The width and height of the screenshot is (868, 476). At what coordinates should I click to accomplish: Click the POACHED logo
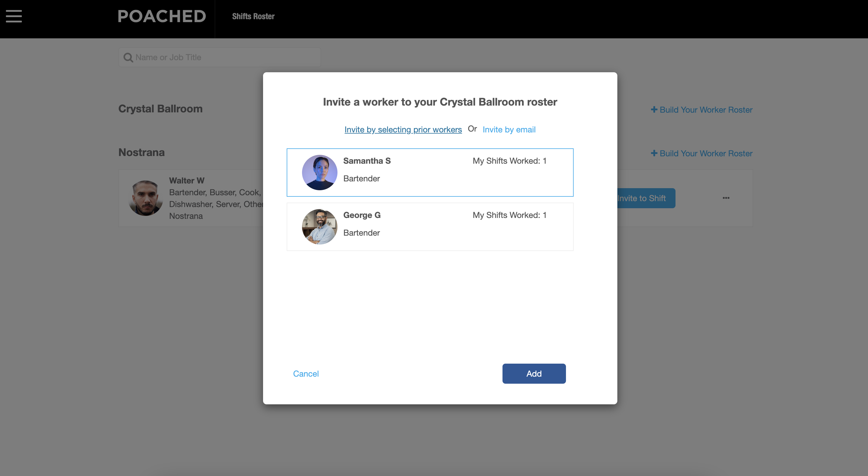[x=162, y=16]
